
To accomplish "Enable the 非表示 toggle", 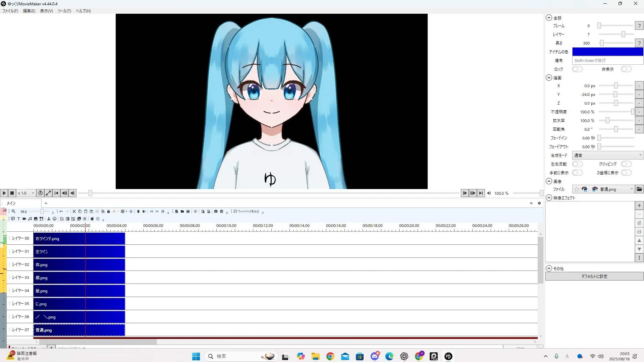I will click(626, 69).
